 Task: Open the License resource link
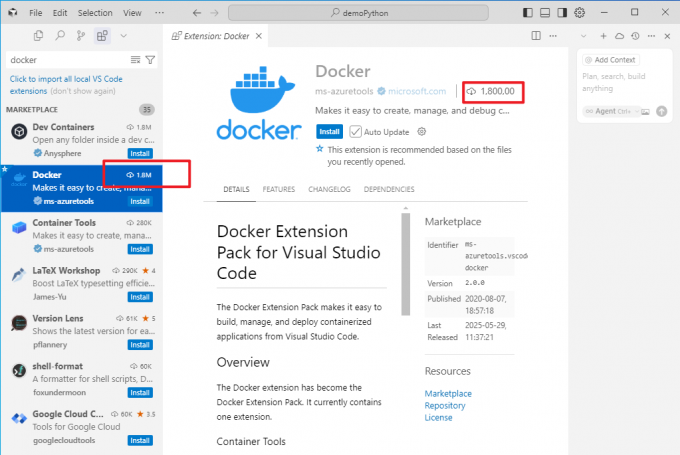438,418
